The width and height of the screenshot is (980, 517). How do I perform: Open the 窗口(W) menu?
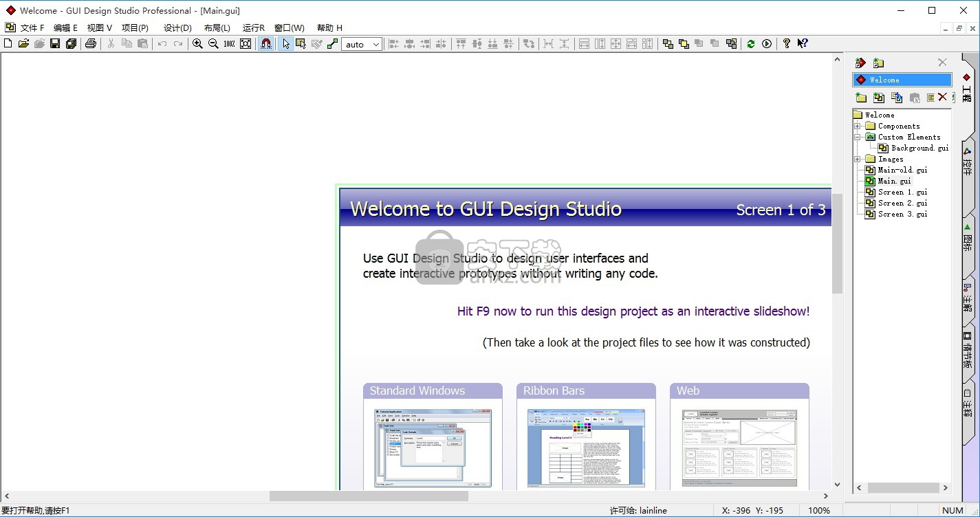click(x=290, y=28)
